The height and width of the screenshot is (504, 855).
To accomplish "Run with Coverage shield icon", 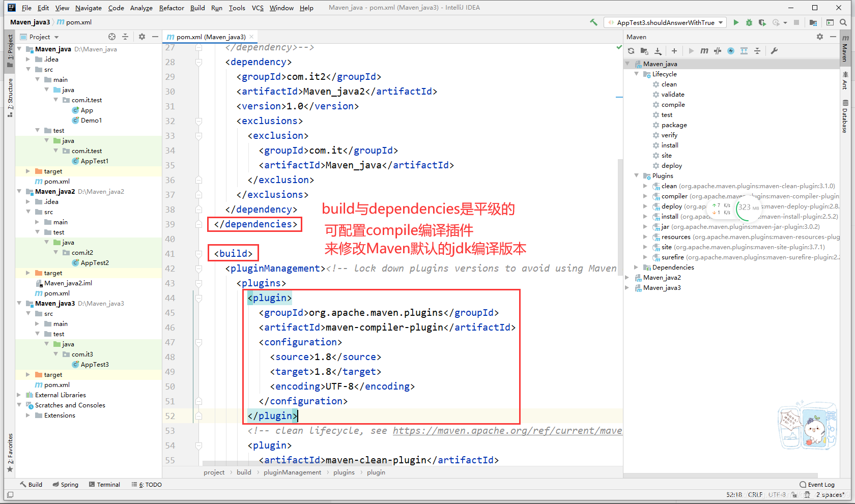I will coord(762,22).
